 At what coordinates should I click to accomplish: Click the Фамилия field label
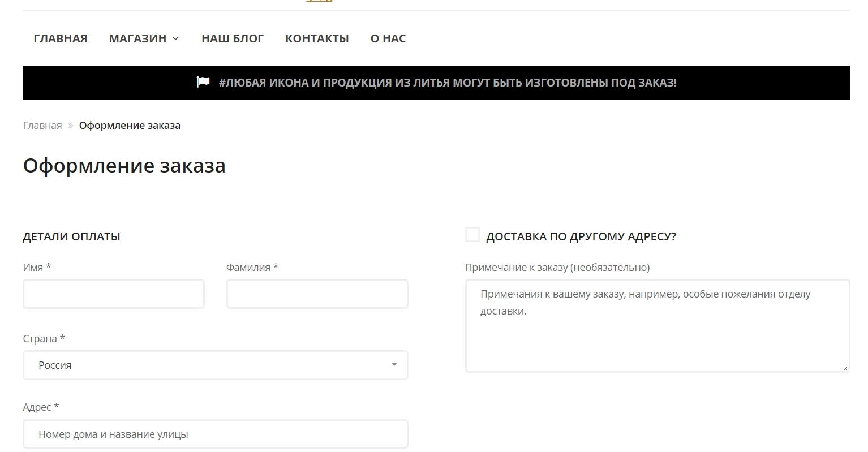(252, 267)
